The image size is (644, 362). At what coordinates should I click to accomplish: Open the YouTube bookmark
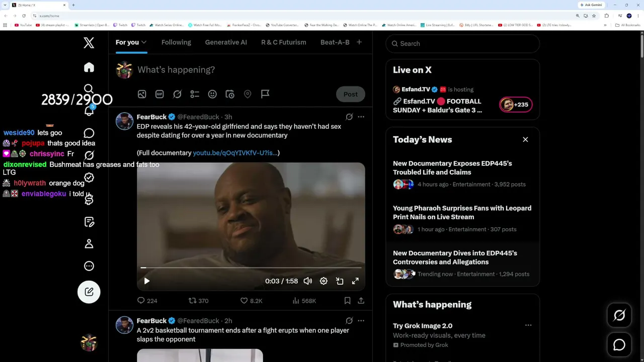click(x=23, y=25)
